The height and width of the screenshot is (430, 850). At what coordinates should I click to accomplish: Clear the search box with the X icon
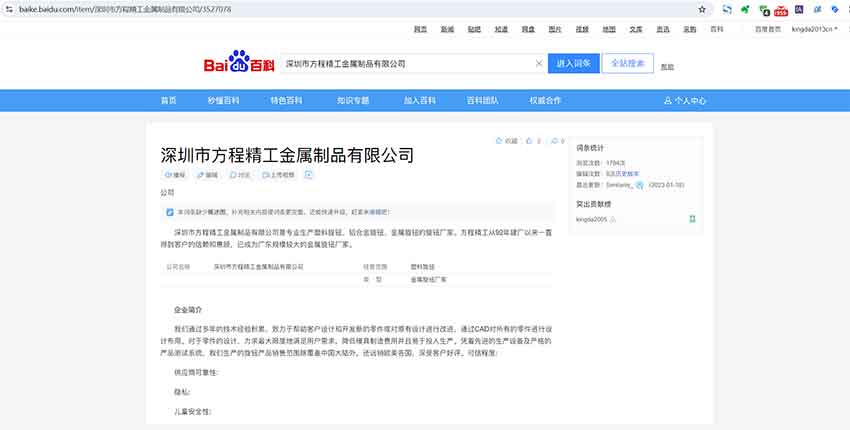tap(539, 63)
